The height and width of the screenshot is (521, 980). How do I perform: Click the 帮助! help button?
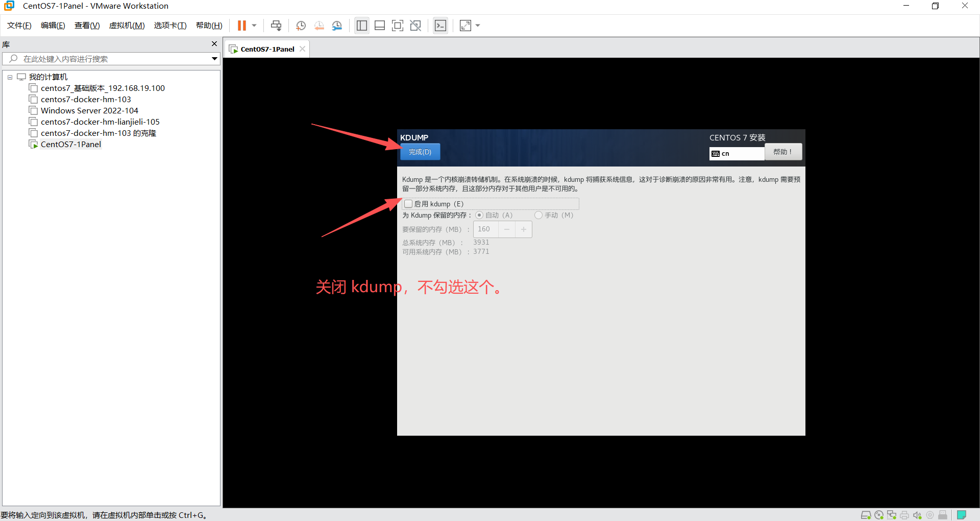coord(783,152)
